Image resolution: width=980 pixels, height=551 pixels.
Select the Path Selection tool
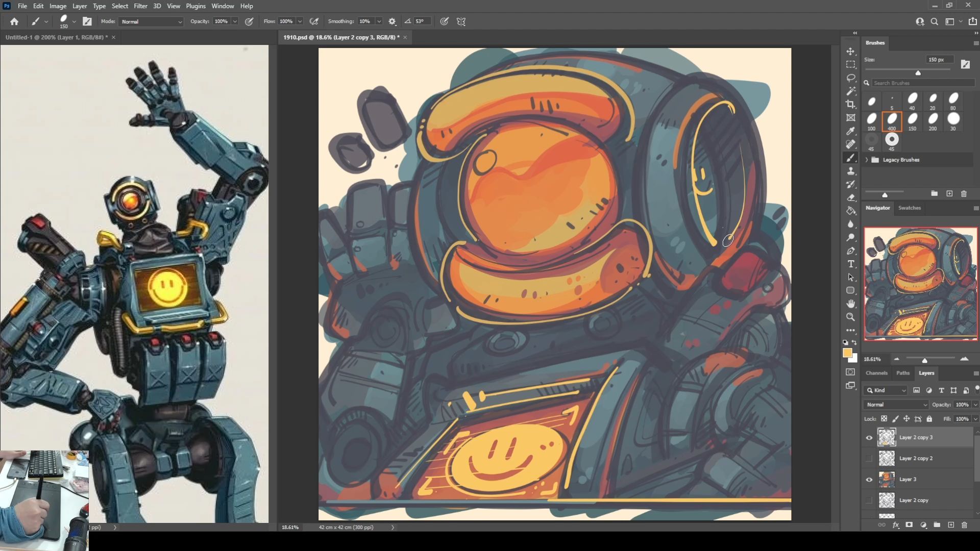coord(850,278)
